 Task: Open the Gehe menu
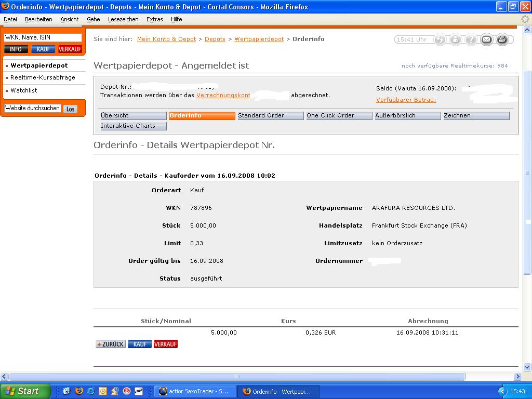point(94,19)
